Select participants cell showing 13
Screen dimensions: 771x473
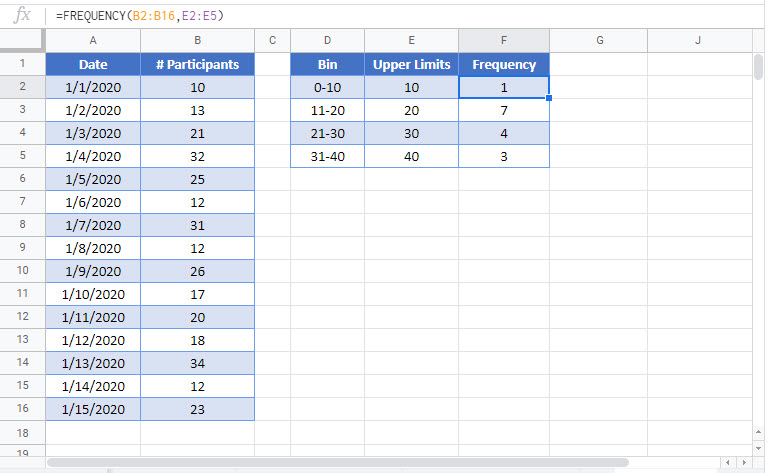pos(197,110)
